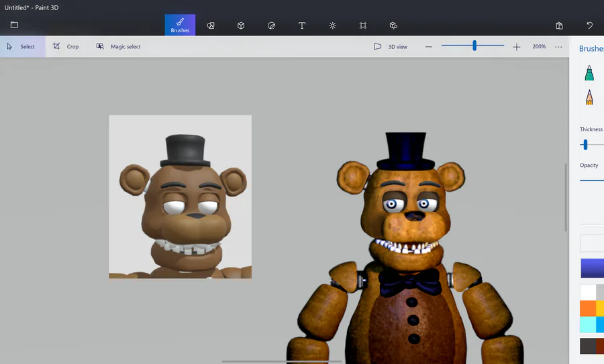The image size is (604, 364).
Task: Click the Thickness slider handle
Action: click(x=585, y=145)
